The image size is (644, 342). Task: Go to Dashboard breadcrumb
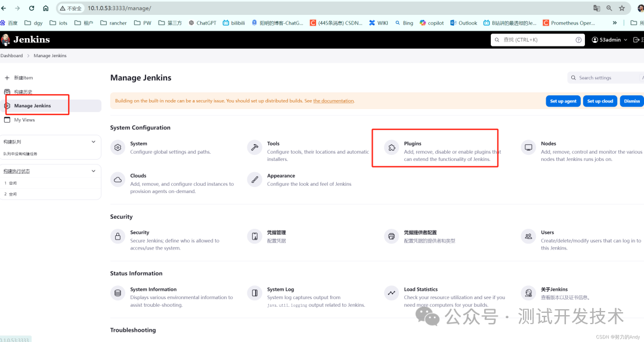(x=11, y=55)
